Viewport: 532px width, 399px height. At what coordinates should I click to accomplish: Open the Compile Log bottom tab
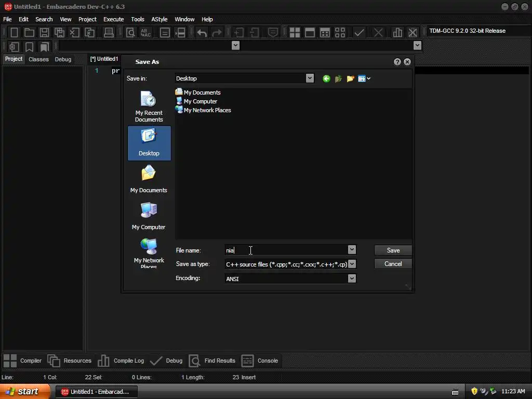(x=121, y=361)
